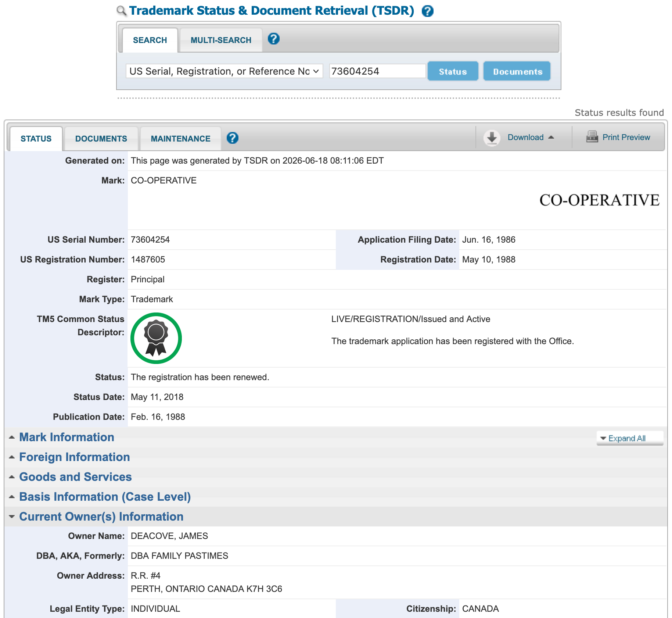Click the printer icon for Print Preview
Screen dimensions: 672x618
point(592,137)
